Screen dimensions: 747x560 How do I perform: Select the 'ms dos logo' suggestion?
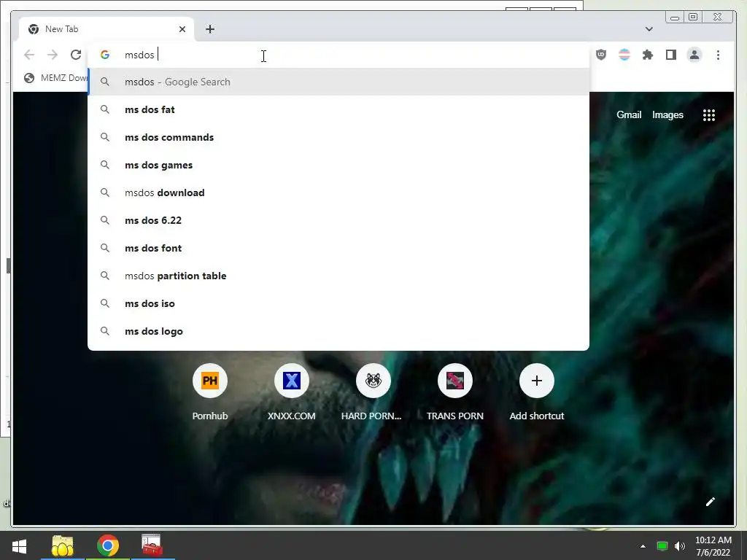pyautogui.click(x=338, y=331)
